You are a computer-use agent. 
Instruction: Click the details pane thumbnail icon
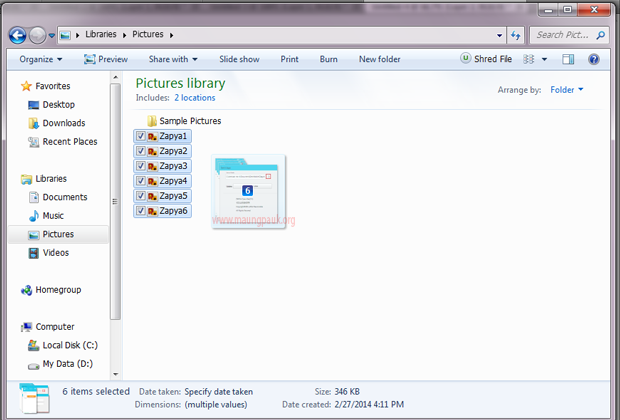pos(35,398)
